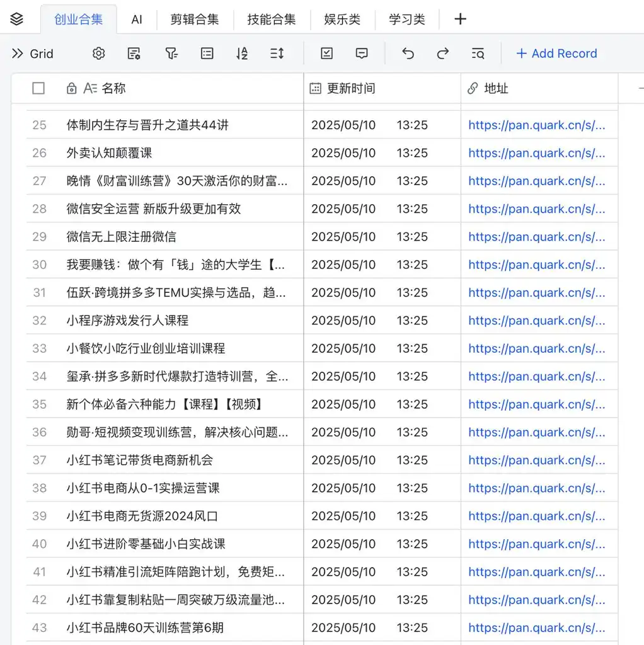The width and height of the screenshot is (644, 645).
Task: Open the comments speech bubble icon
Action: (362, 54)
